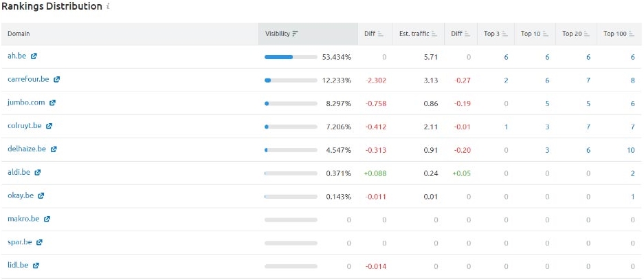Viewport: 644px width, 280px height.
Task: Click the +0.05 traffic diff value
Action: coord(462,173)
